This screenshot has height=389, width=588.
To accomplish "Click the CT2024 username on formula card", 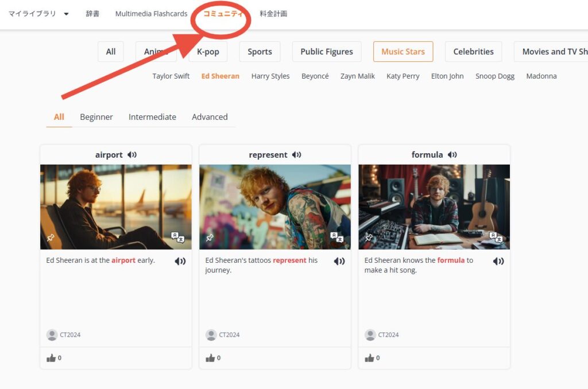I will (x=389, y=334).
